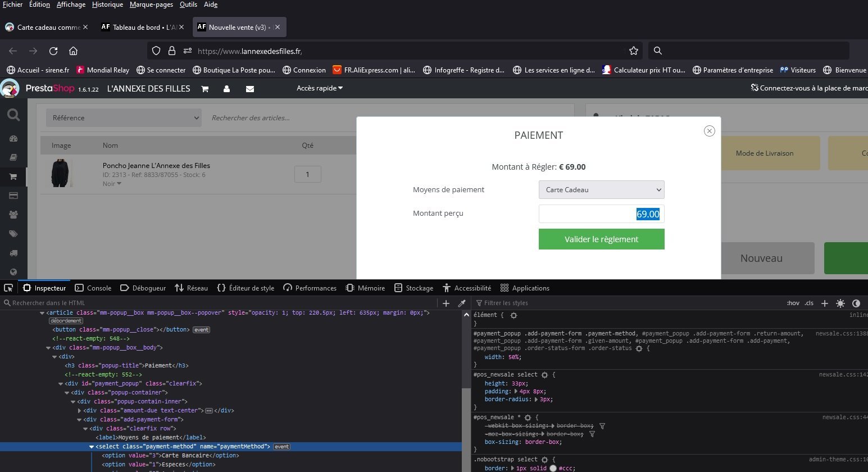The width and height of the screenshot is (868, 472).
Task: Click the Montant perçu amount field
Action: point(601,214)
